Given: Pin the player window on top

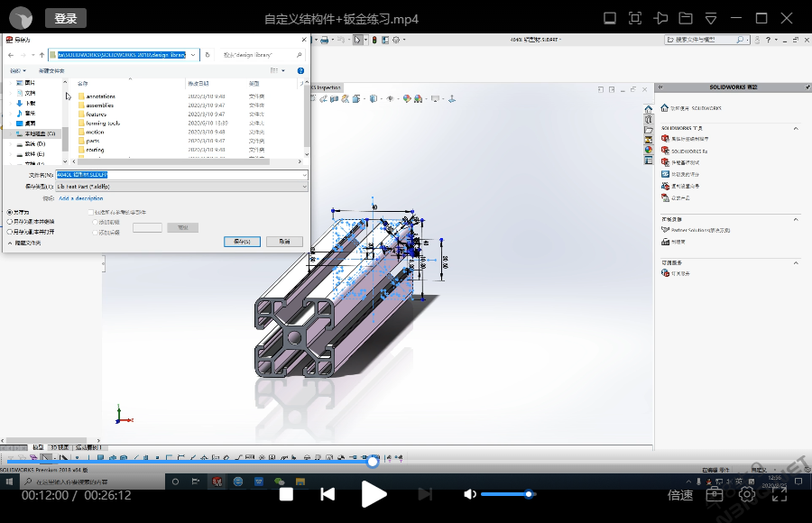Looking at the screenshot, I should tap(660, 19).
